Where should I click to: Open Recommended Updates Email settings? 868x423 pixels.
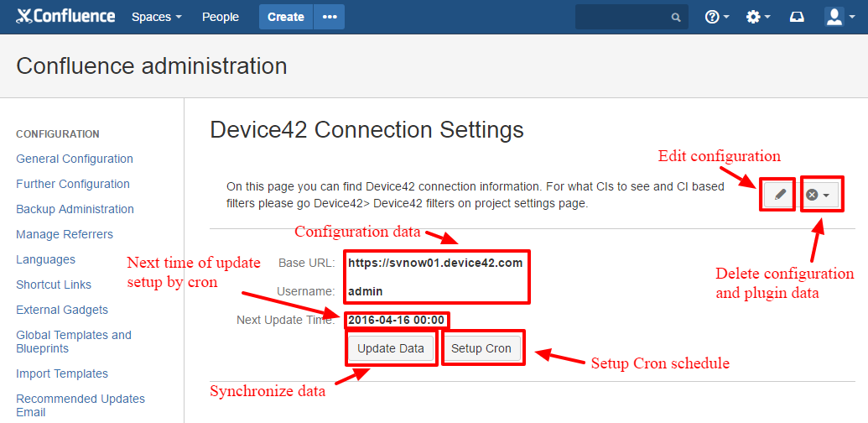point(81,405)
